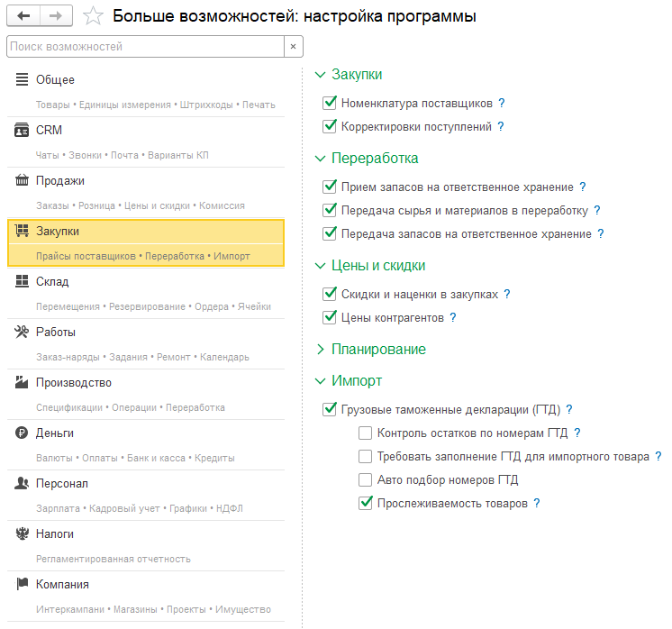Toggle Передача запасов на ответственное хранение checkbox

tap(329, 233)
